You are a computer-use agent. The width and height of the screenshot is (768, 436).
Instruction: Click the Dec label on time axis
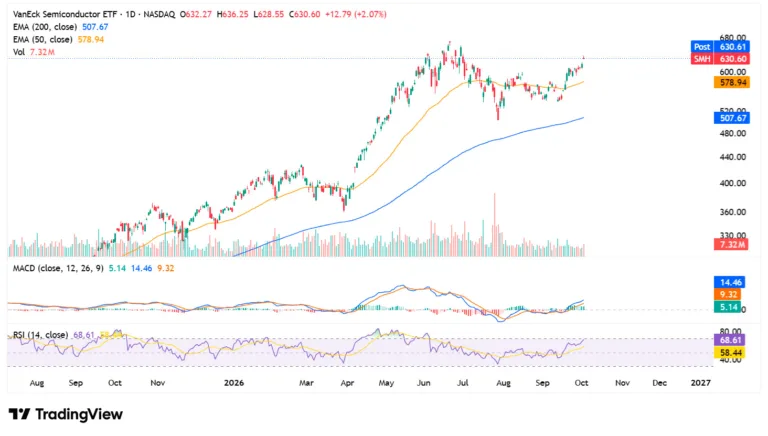tap(659, 383)
